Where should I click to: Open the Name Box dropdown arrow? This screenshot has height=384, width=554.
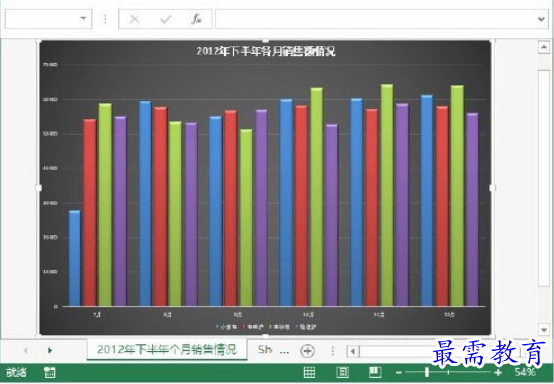(x=83, y=19)
